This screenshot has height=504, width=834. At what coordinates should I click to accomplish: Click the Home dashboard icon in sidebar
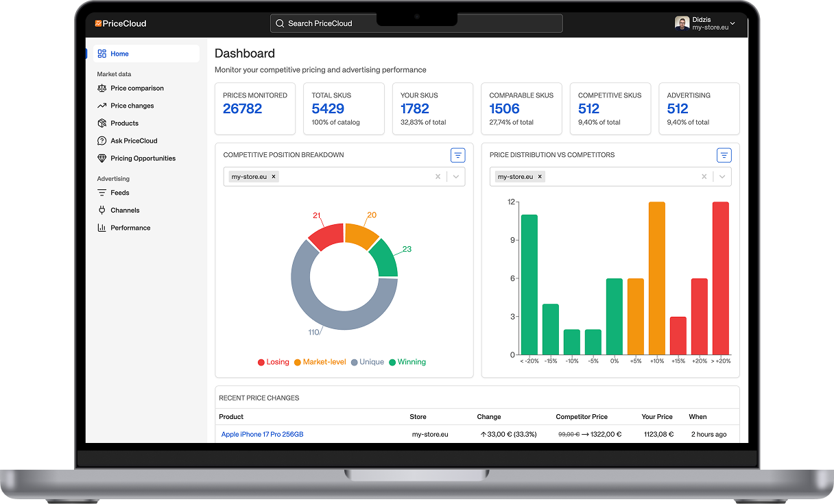tap(102, 53)
